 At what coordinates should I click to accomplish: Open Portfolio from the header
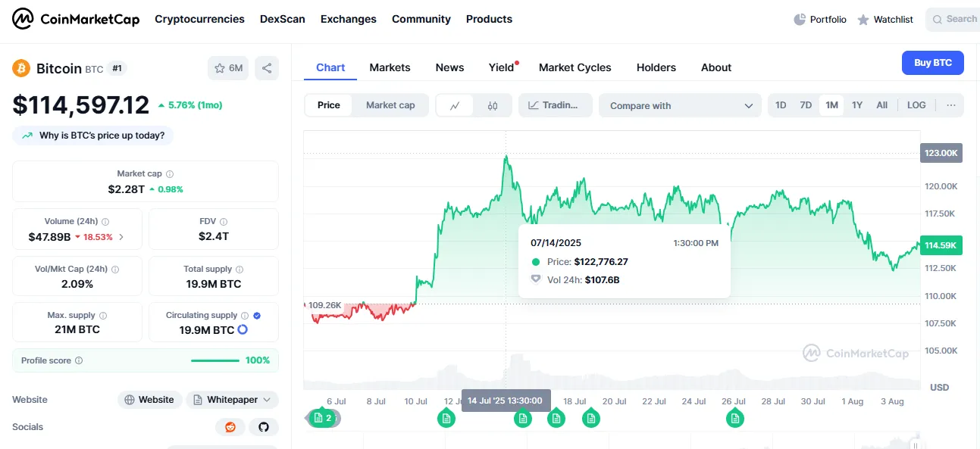point(820,20)
